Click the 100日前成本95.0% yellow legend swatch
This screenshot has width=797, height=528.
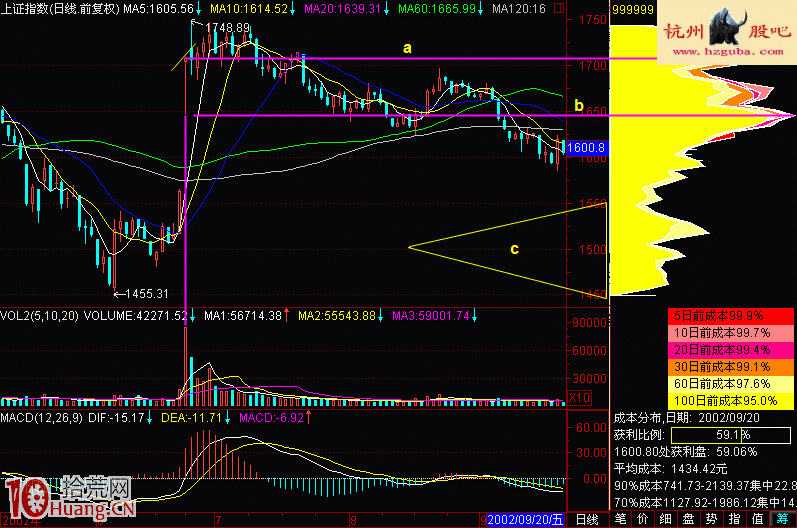(730, 401)
